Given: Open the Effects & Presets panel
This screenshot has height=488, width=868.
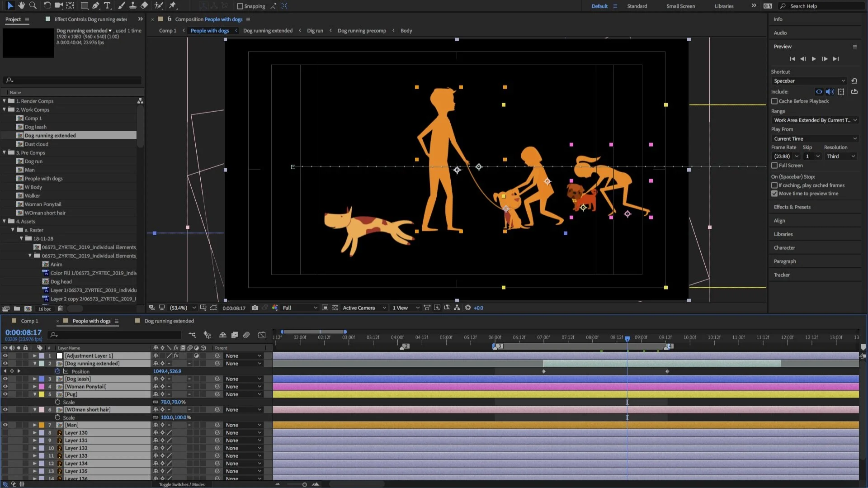Looking at the screenshot, I should (792, 207).
